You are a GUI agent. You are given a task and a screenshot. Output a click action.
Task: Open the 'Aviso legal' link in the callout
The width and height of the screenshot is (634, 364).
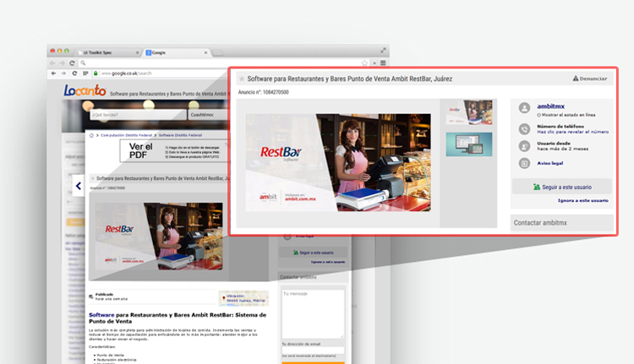550,163
